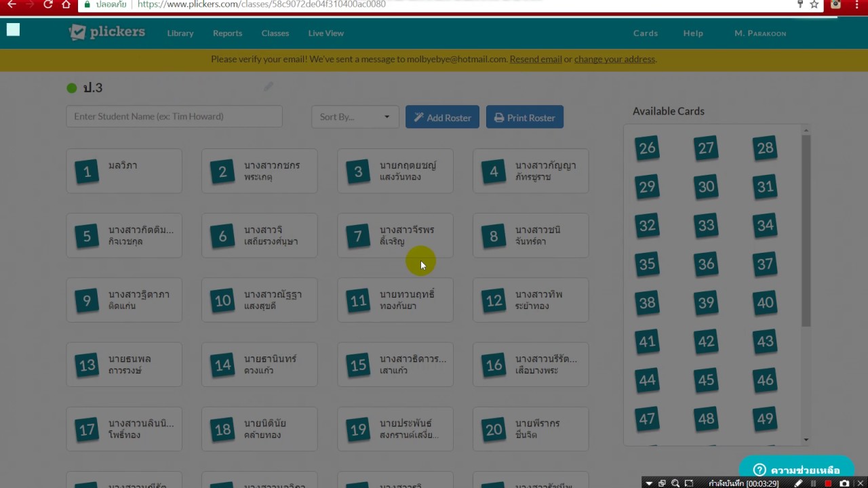868x488 pixels.
Task: Pick available card 26
Action: pyautogui.click(x=647, y=148)
